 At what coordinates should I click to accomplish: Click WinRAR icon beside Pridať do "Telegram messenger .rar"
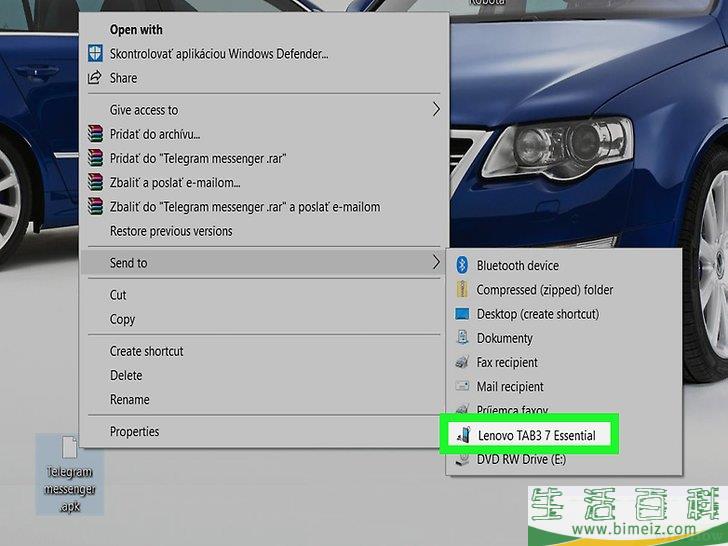(95, 158)
